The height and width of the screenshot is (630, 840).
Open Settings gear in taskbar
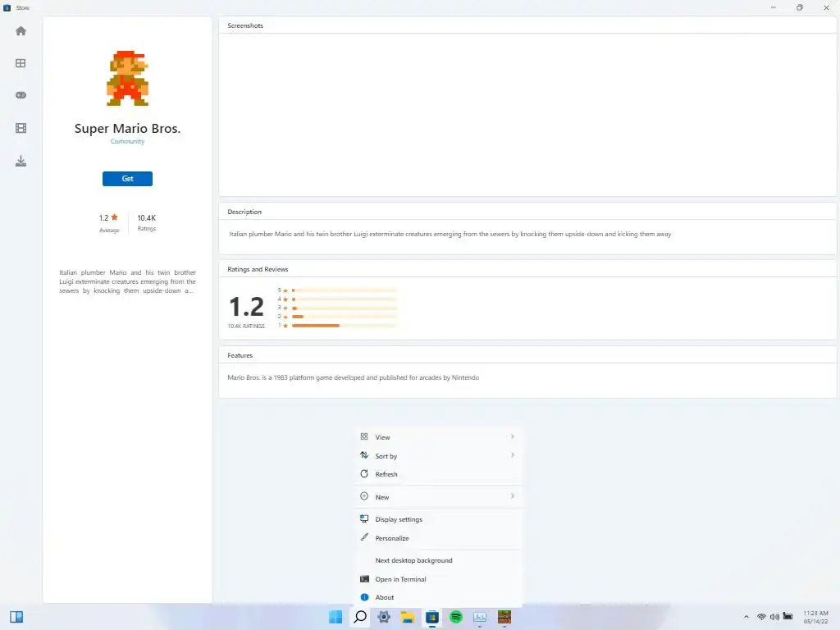[x=384, y=617]
